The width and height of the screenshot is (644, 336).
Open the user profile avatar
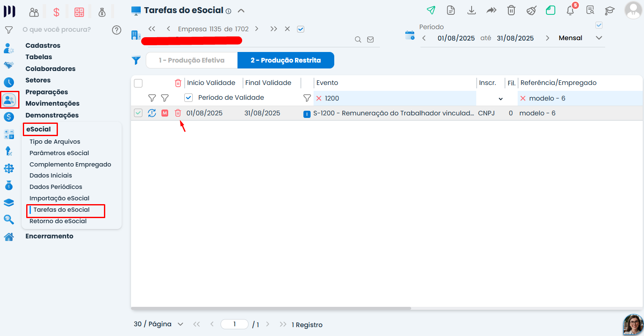point(633,10)
